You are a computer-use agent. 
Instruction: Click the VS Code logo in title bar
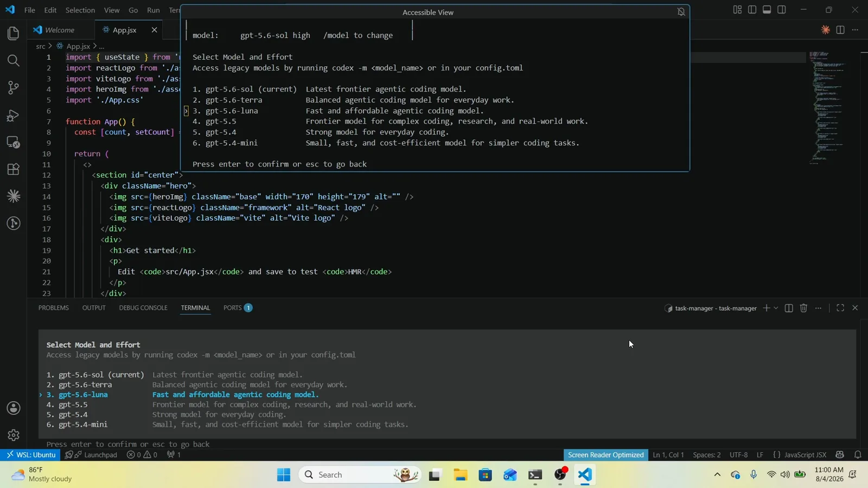click(10, 10)
